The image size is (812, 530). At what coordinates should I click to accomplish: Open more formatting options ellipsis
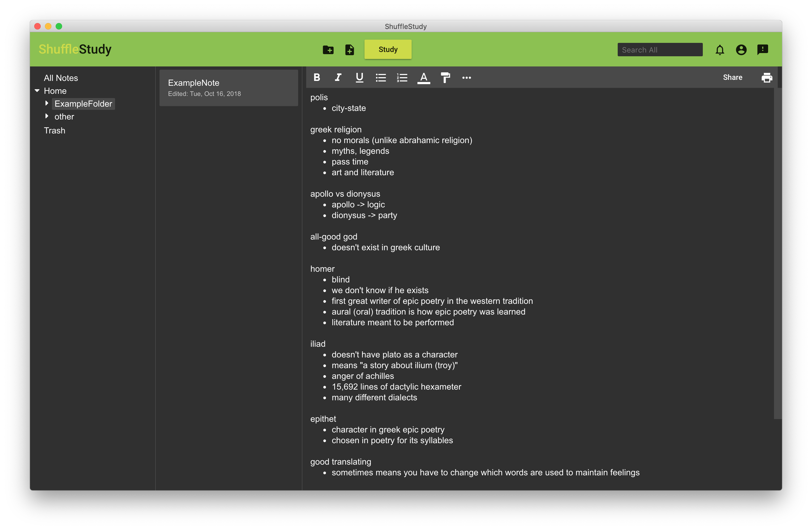click(466, 78)
